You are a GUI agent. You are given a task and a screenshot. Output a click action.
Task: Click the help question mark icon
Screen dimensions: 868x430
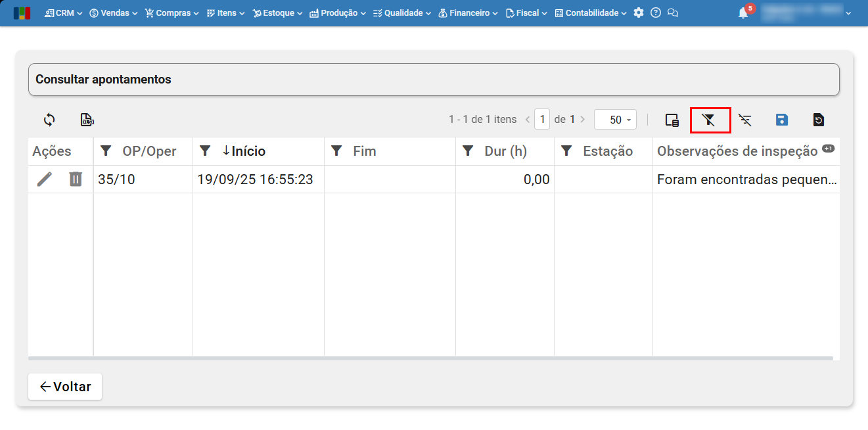pos(656,12)
